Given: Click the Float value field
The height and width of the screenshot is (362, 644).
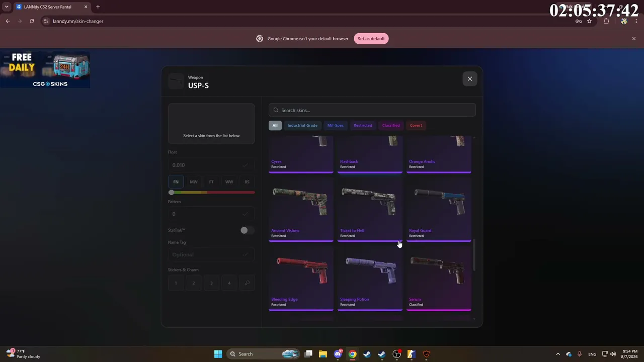Looking at the screenshot, I should (x=211, y=165).
